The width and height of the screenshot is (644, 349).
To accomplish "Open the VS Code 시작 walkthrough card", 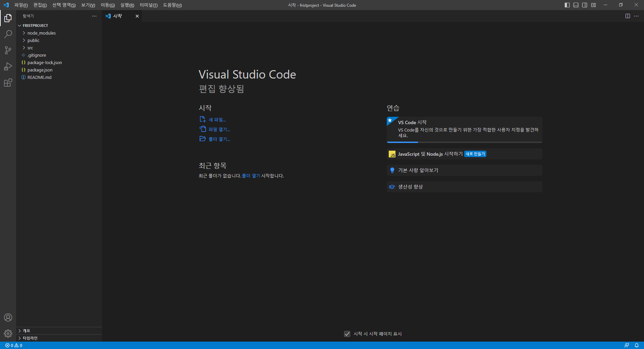I will tap(465, 130).
